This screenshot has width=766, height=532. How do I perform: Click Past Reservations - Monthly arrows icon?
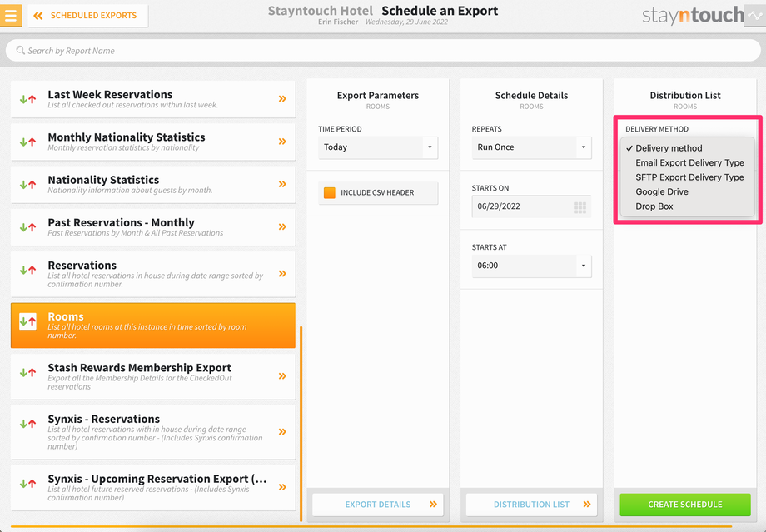(x=27, y=227)
